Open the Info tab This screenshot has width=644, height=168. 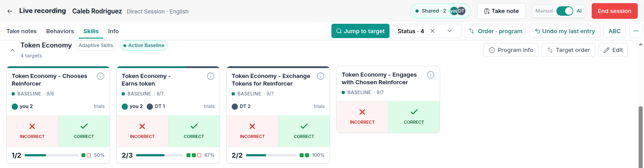[x=114, y=31]
